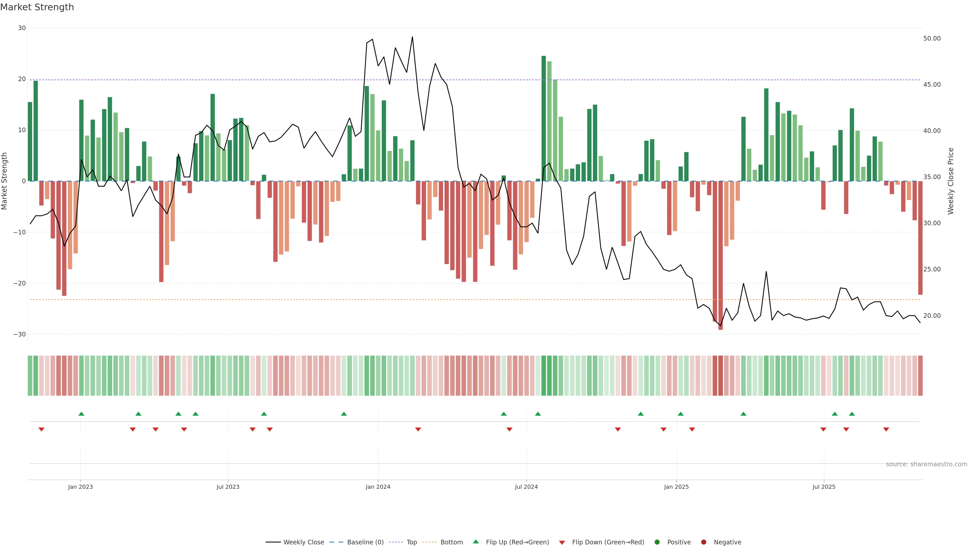Click darkest red heatmap cell after Jan 2025
980x551 pixels.
720,376
